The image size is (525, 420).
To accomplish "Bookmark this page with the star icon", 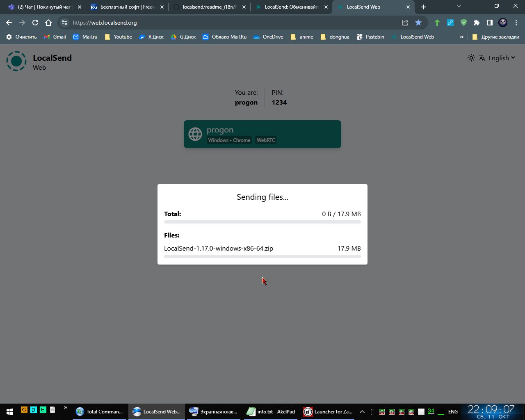I will tap(418, 23).
